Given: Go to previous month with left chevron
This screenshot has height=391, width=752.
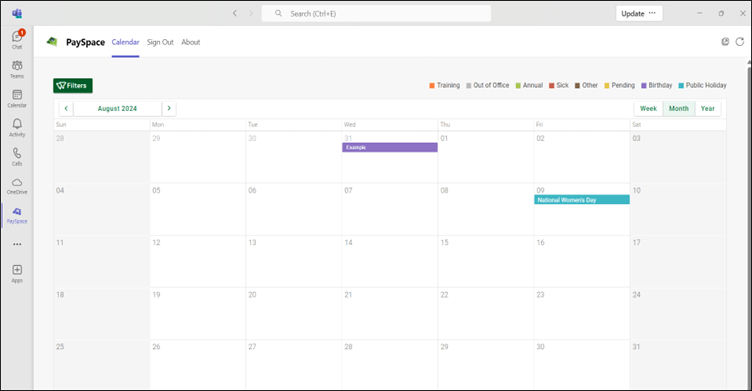Looking at the screenshot, I should tap(66, 108).
